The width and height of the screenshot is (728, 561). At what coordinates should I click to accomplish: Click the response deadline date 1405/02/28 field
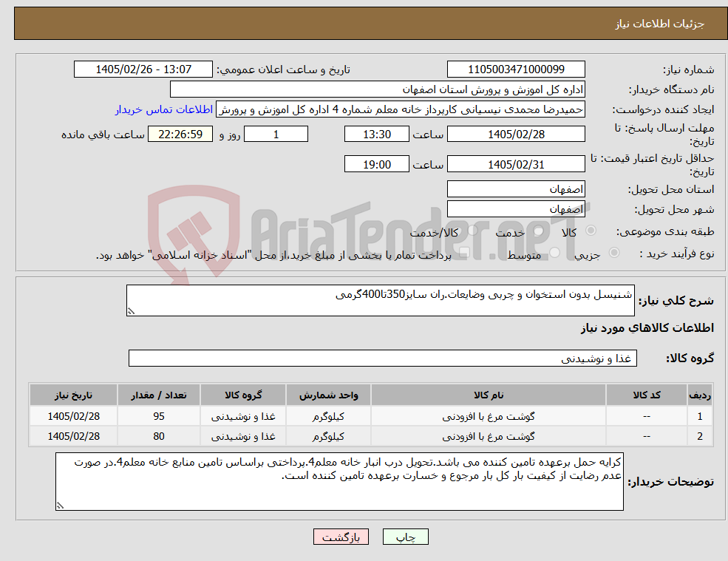[x=516, y=135]
